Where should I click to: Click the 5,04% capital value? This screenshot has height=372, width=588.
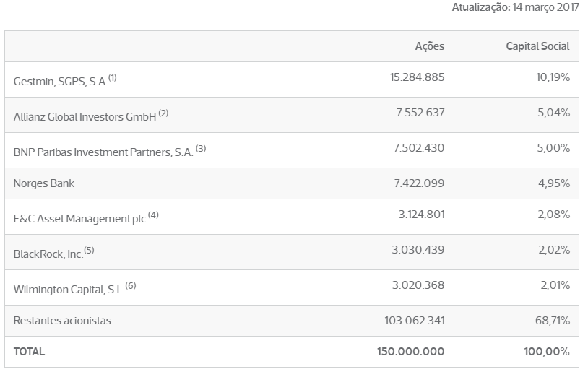(x=553, y=113)
